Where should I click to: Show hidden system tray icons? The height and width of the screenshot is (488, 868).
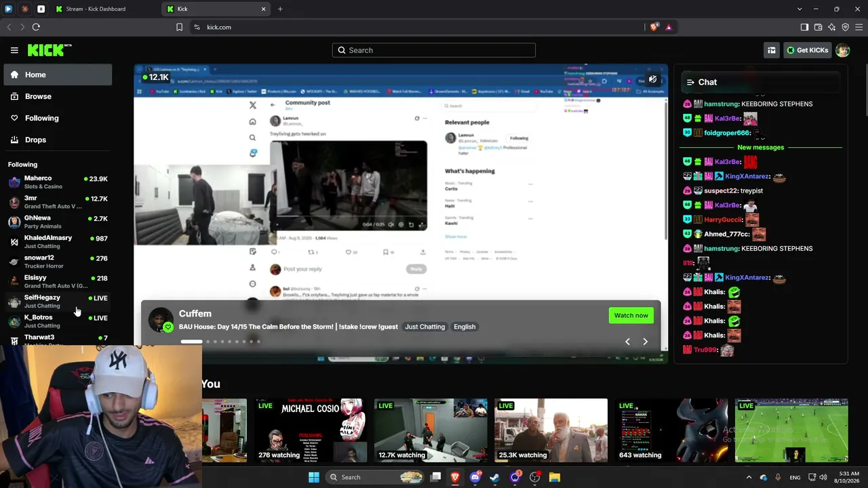(749, 477)
